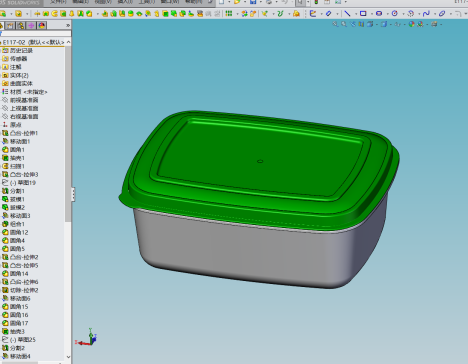468x364 pixels.
Task: Toggle the Section View icon
Action: 361,24
